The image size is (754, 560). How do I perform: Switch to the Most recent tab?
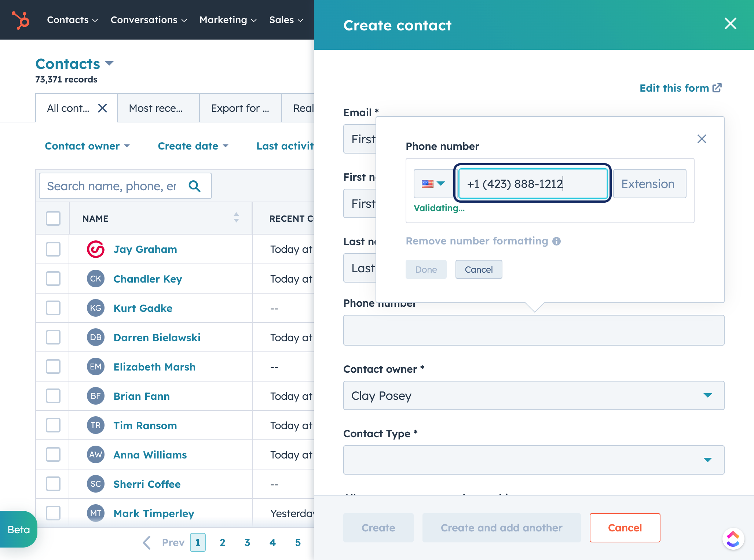pyautogui.click(x=158, y=108)
